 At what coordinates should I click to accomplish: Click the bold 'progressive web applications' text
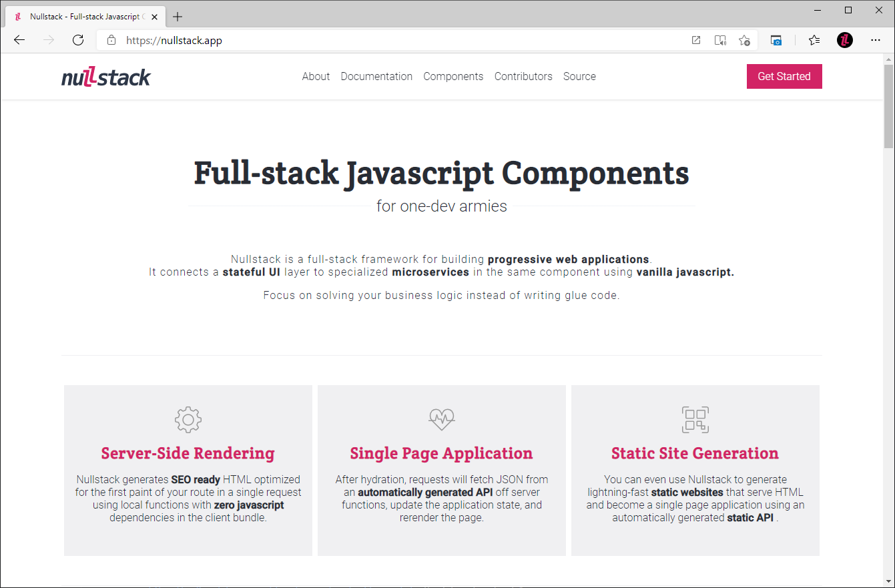pos(569,259)
